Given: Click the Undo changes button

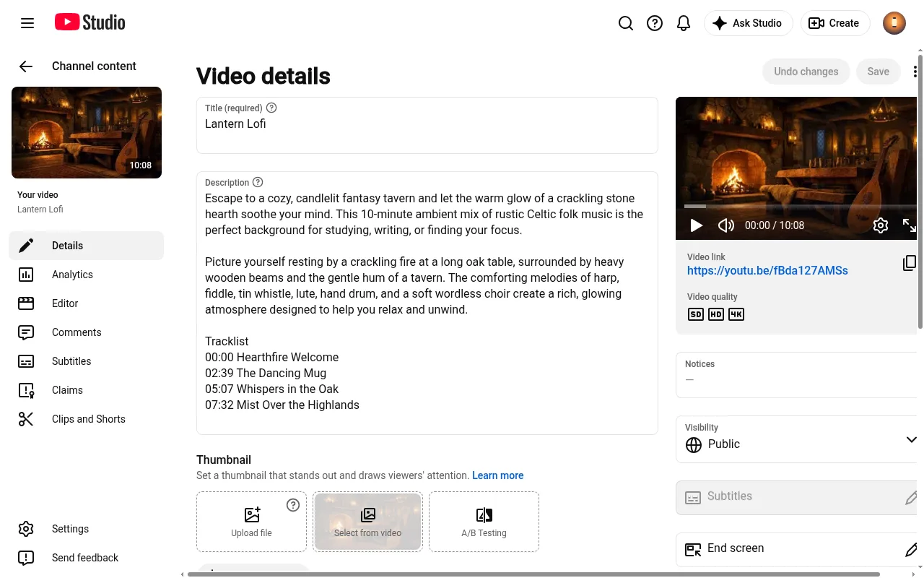Looking at the screenshot, I should coord(806,72).
